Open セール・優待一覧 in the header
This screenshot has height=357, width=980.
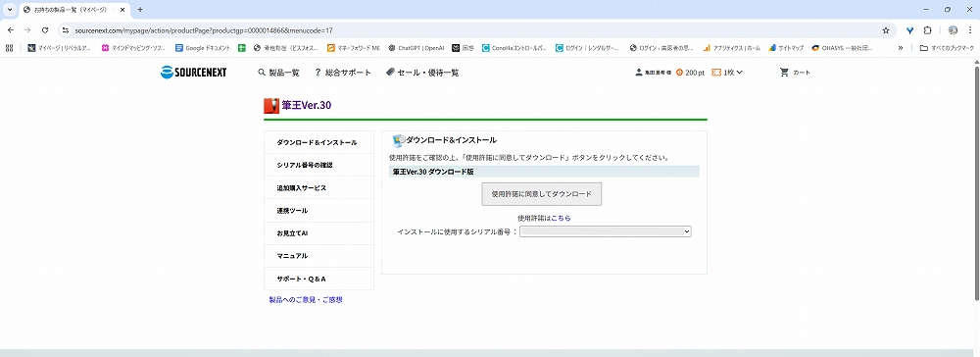(422, 73)
